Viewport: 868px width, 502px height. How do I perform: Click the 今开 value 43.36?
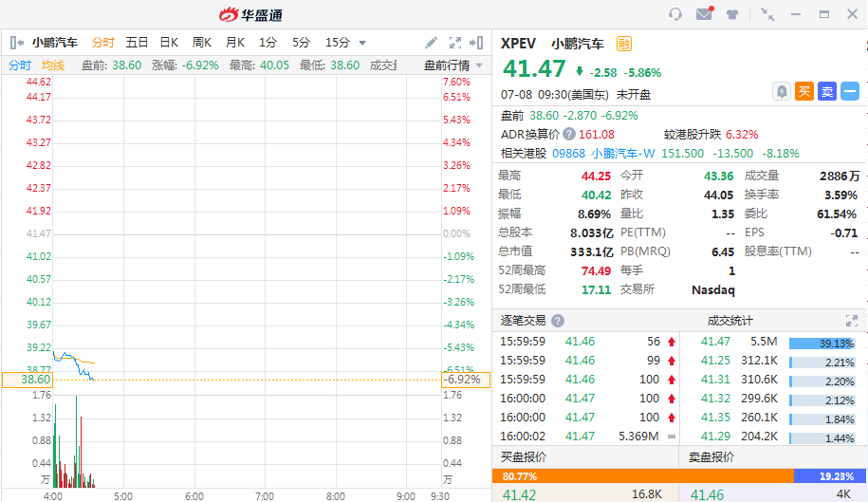pos(718,176)
